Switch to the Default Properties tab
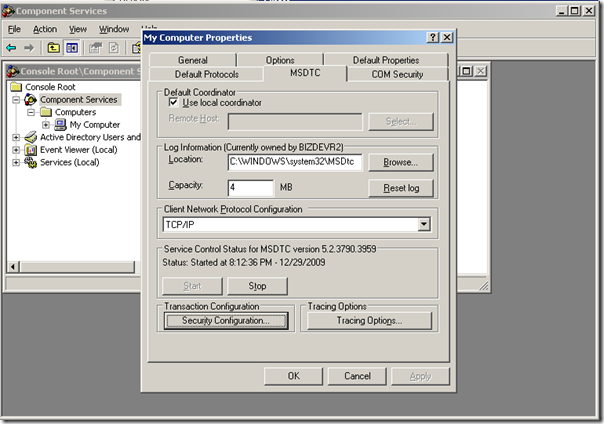 click(x=386, y=60)
